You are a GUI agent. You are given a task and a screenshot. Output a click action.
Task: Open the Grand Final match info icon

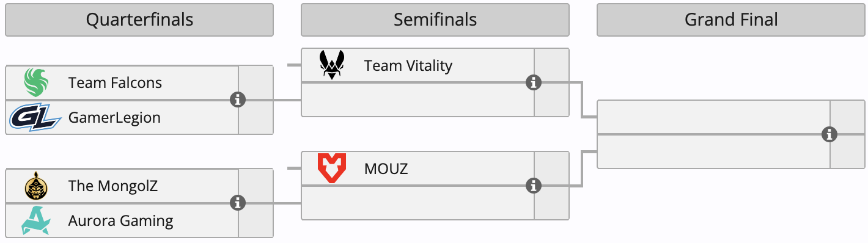(x=829, y=134)
